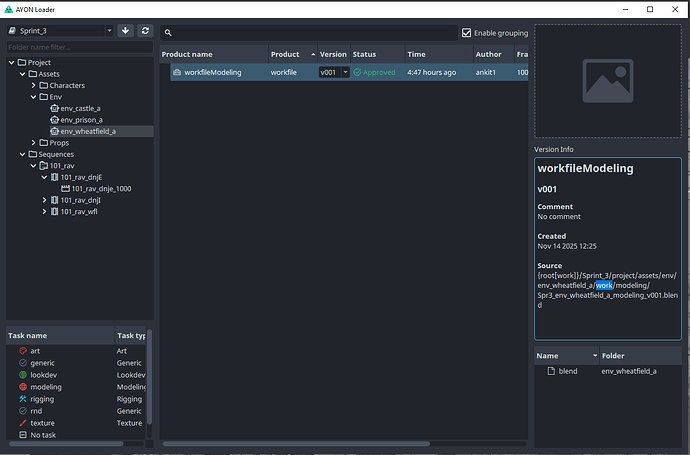Toggle the Enable grouping checkbox
Screen dimensions: 690x455
[467, 33]
